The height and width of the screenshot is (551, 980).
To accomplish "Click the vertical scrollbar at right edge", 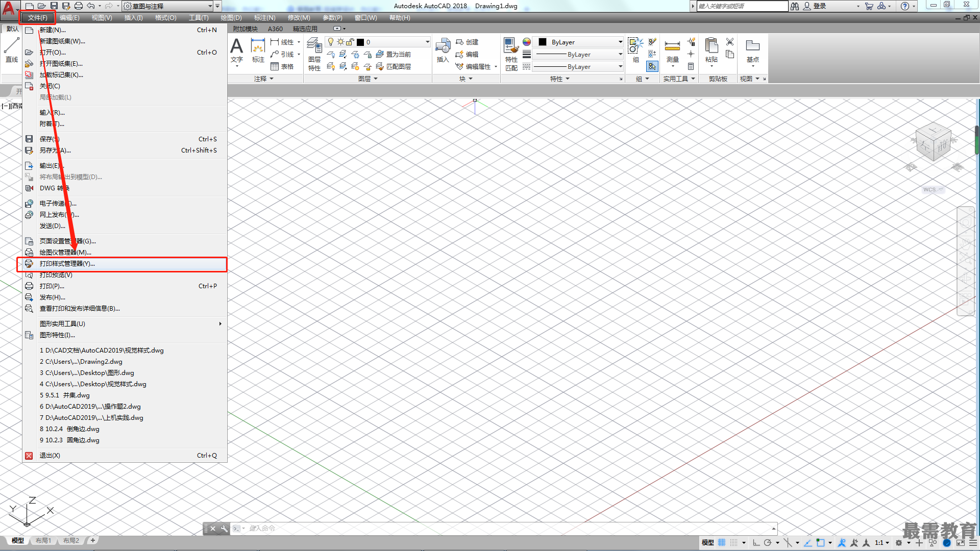I will [x=976, y=140].
